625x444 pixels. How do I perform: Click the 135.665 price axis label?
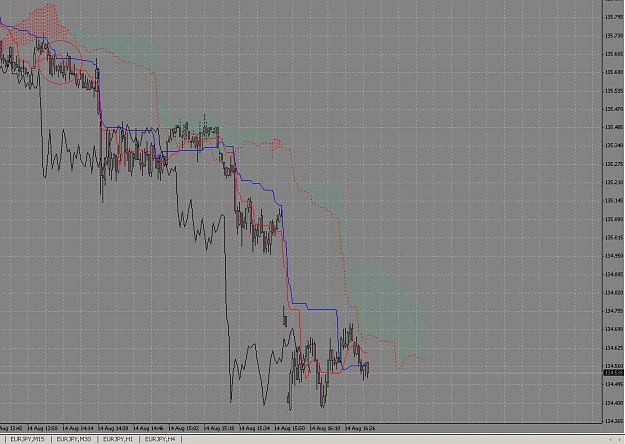coord(614,54)
